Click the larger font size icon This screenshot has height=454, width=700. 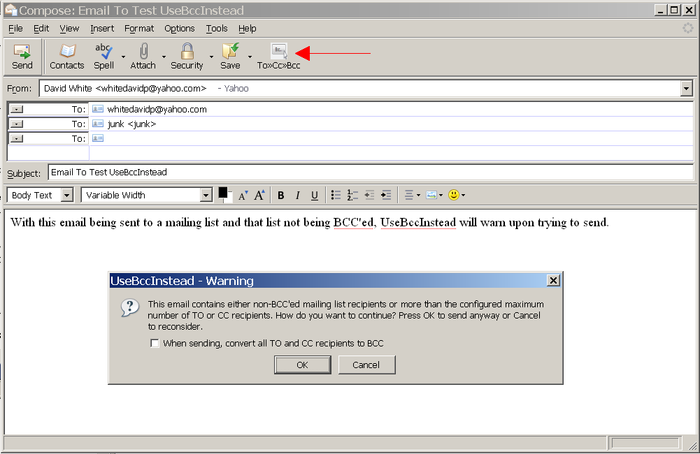[259, 195]
